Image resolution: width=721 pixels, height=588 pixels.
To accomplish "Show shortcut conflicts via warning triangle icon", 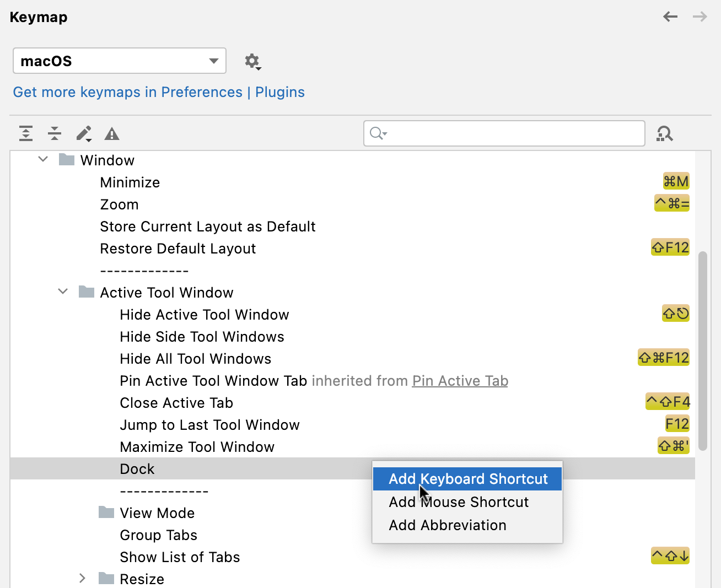I will click(112, 133).
